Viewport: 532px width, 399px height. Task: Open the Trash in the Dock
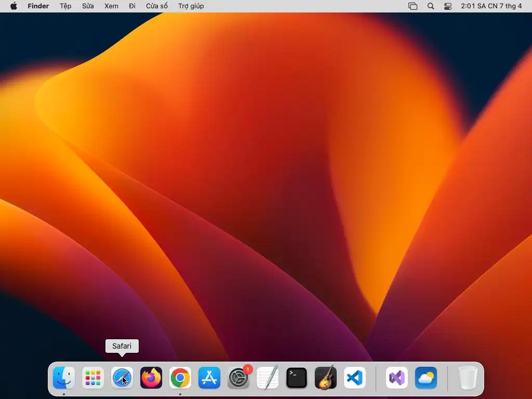click(468, 378)
